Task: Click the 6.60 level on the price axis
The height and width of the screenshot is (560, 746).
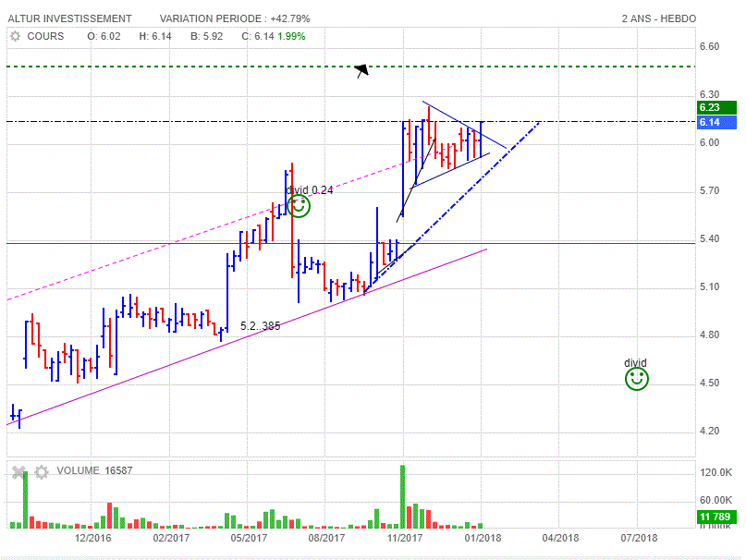Action: pos(710,46)
